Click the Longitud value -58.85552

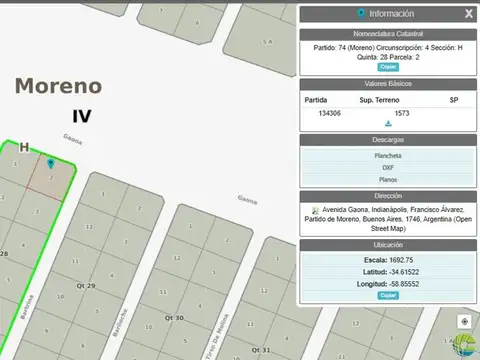[404, 284]
